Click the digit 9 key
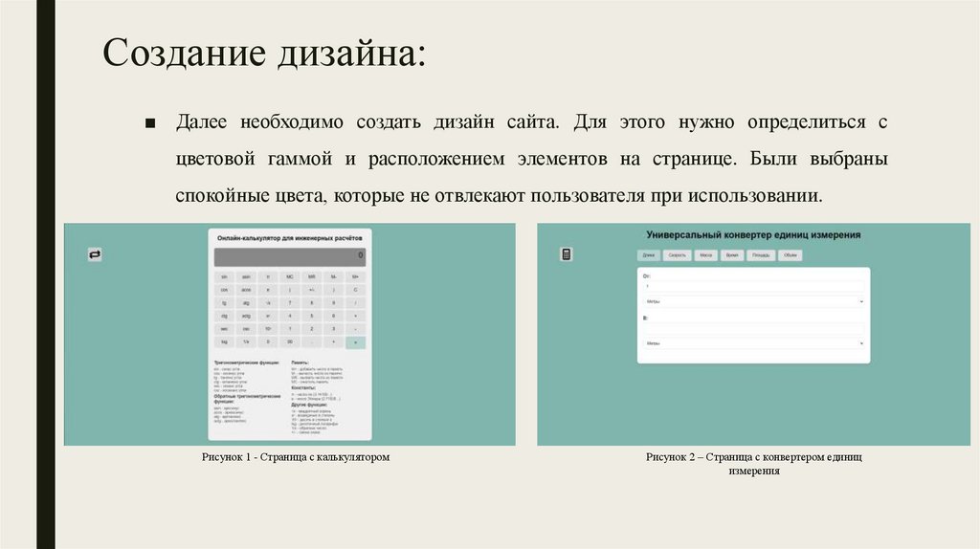 [333, 303]
